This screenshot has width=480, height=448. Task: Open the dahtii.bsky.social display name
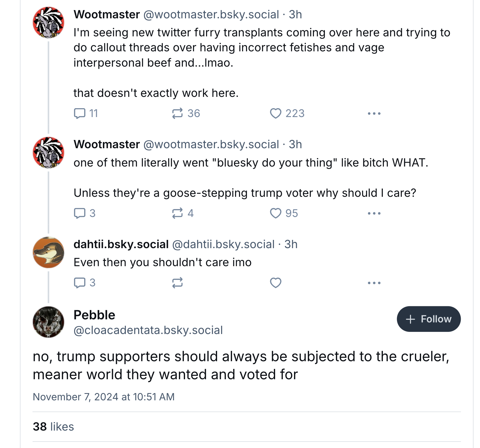click(x=121, y=244)
